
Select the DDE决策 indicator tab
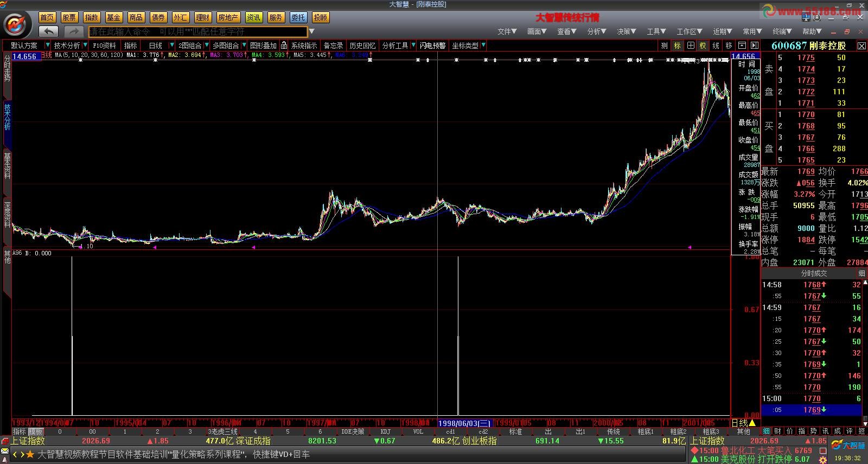353,431
